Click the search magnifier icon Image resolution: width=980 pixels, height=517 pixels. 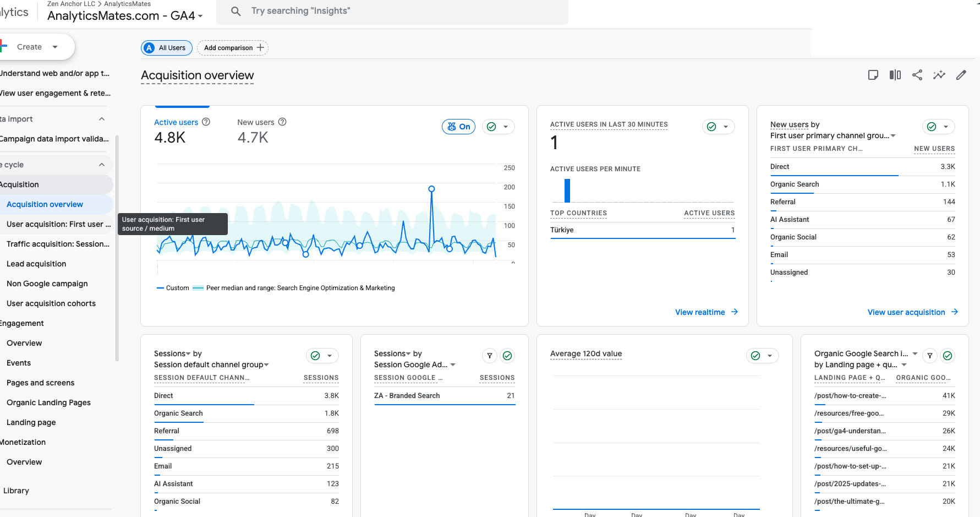236,11
